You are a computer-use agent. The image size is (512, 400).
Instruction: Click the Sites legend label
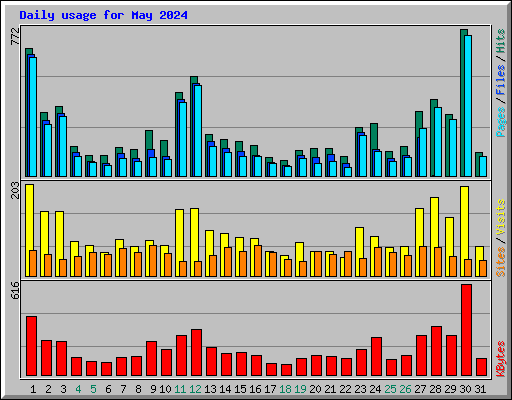(x=501, y=262)
